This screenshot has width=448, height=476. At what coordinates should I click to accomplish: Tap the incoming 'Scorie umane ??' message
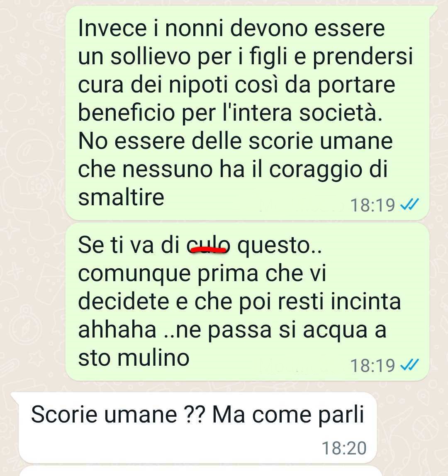197,428
